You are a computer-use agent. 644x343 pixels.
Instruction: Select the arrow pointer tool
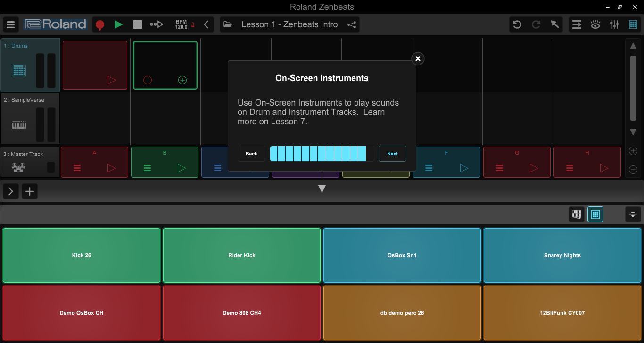coord(555,24)
